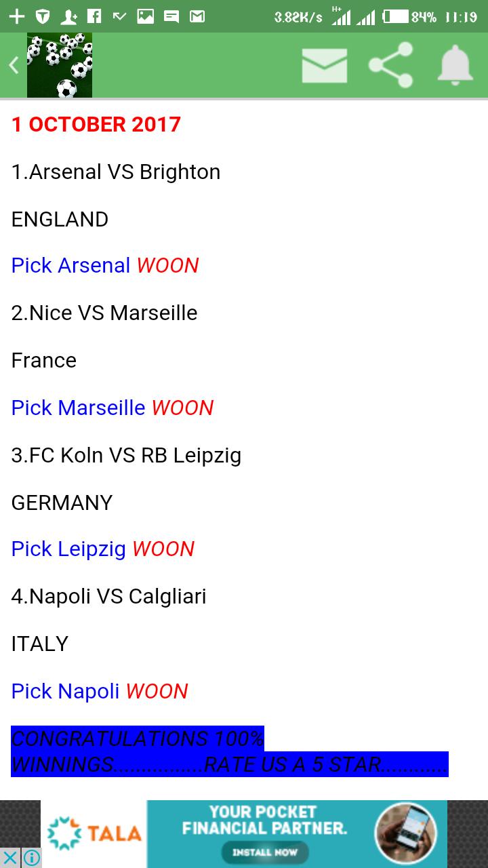Open the envelope message icon
This screenshot has height=868, width=488.
tap(324, 66)
